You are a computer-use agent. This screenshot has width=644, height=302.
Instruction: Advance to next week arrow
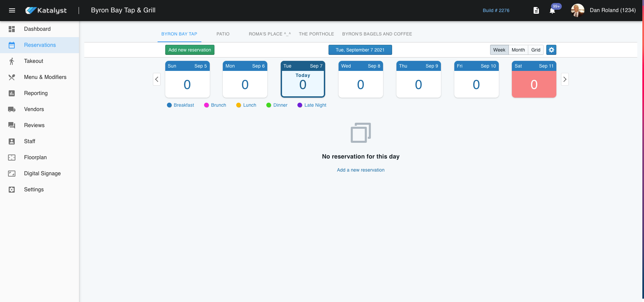click(x=565, y=79)
